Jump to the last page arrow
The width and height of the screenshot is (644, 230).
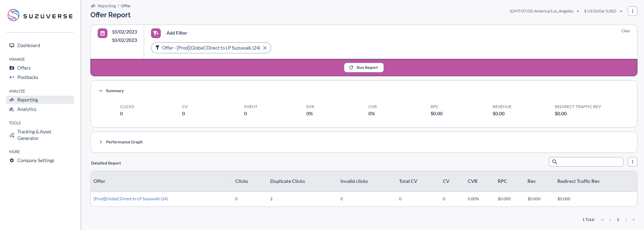pos(634,220)
